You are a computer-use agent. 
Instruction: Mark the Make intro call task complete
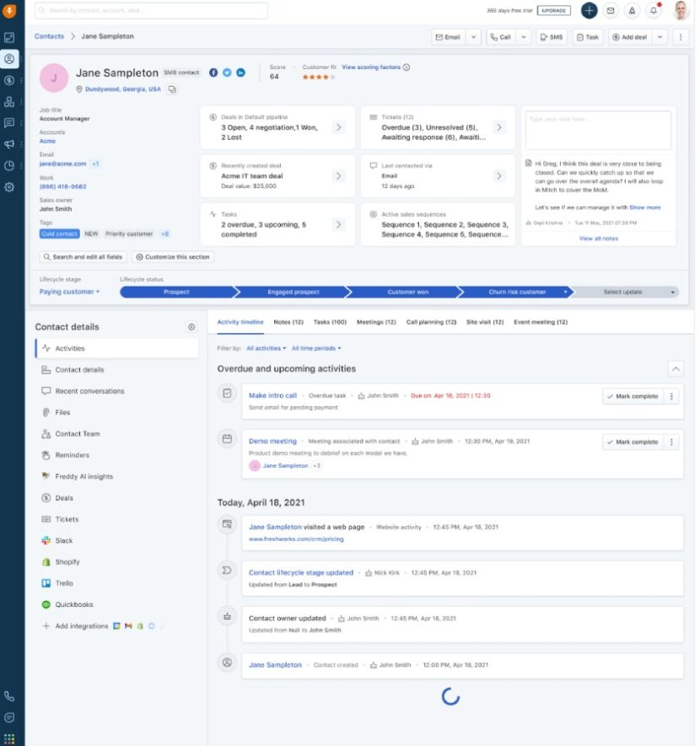click(633, 397)
